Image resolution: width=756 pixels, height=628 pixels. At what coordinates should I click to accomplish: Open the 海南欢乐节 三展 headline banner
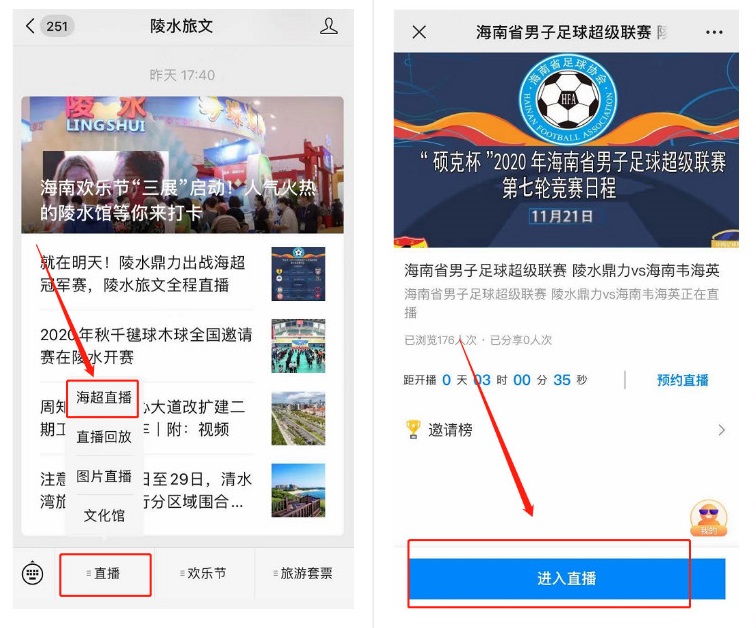click(182, 165)
